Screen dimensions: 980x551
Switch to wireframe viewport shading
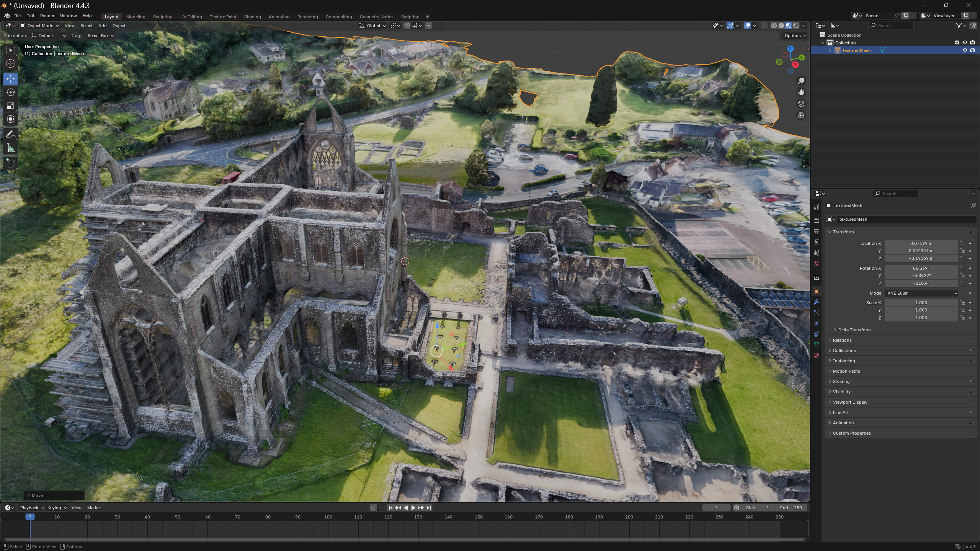tap(774, 26)
